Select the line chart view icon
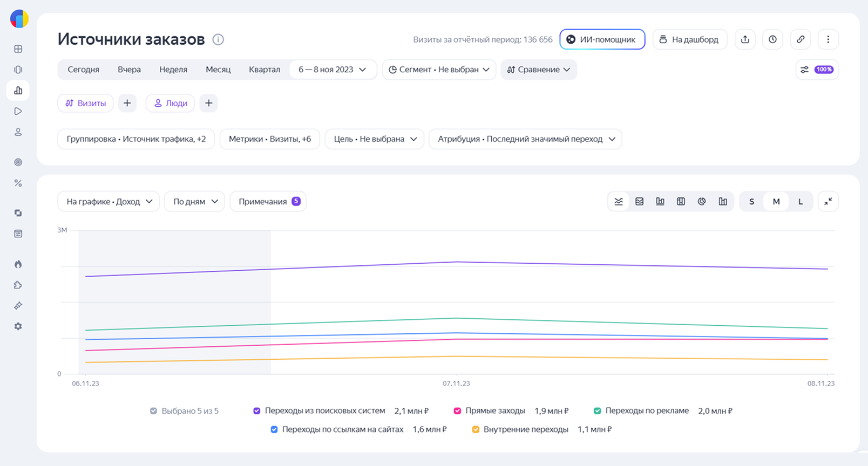Viewport: 868px width, 466px height. pos(619,202)
